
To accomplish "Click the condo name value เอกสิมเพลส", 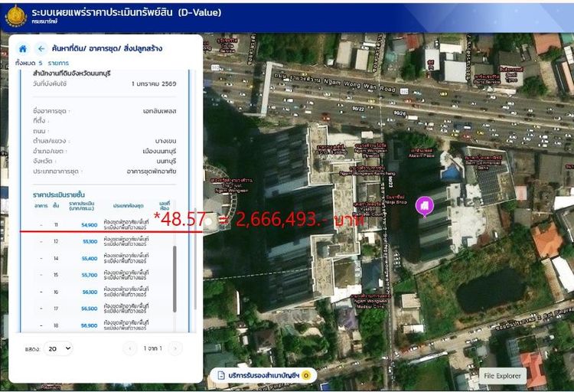I will pyautogui.click(x=160, y=111).
